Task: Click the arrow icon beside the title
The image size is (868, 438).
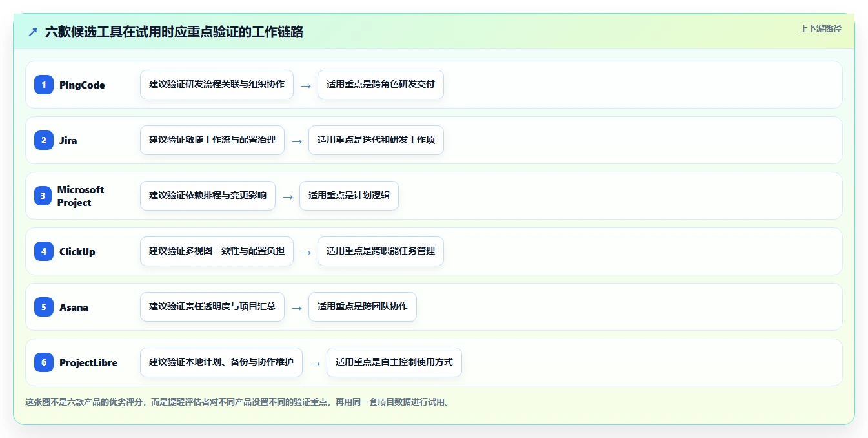Action: pos(33,32)
